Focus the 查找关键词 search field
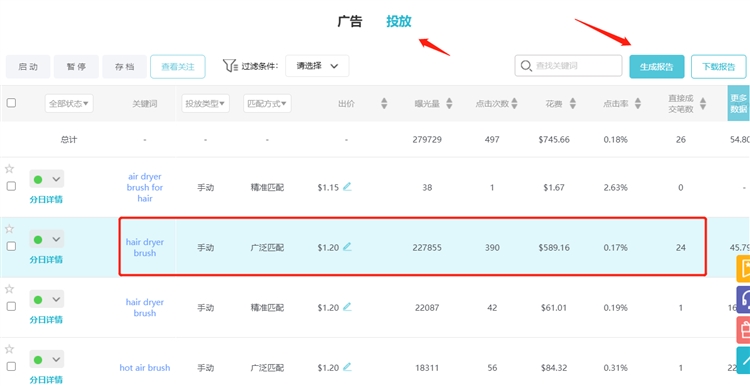 (x=568, y=66)
